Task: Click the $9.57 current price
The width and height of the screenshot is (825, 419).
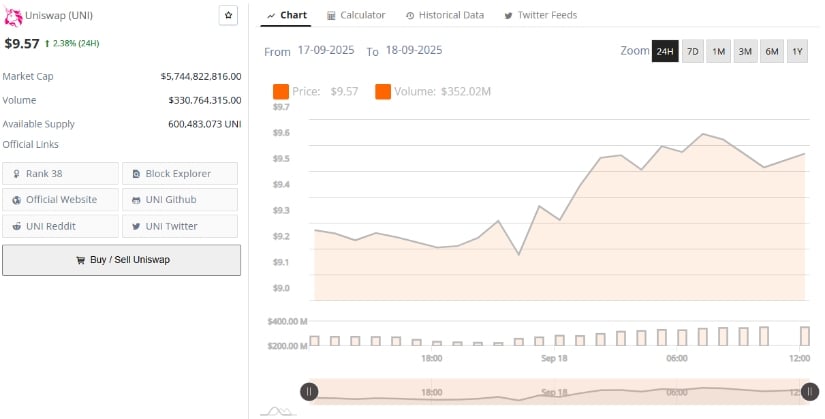Action: [22, 43]
